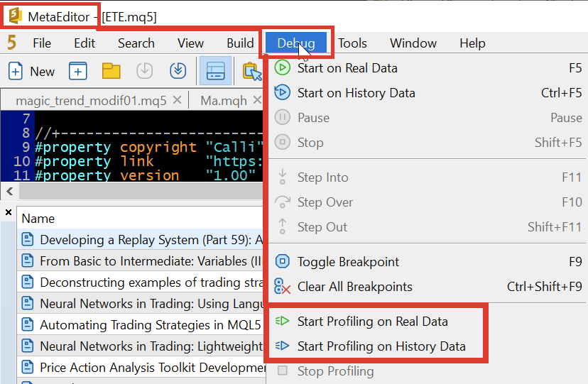Open the Window menu
Image resolution: width=588 pixels, height=384 pixels.
coord(413,43)
